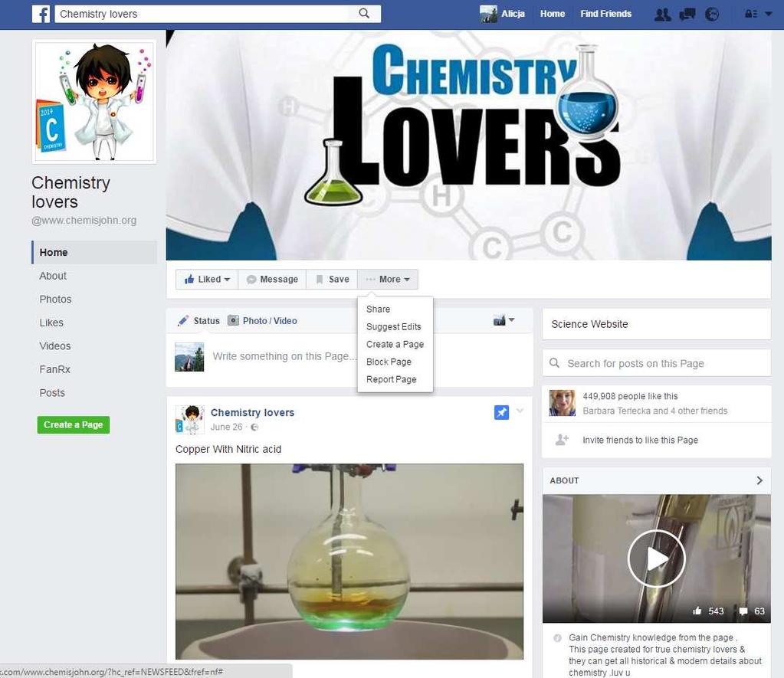Open the Chemistry lovers page profile picture
The image size is (784, 678).
pos(94,102)
